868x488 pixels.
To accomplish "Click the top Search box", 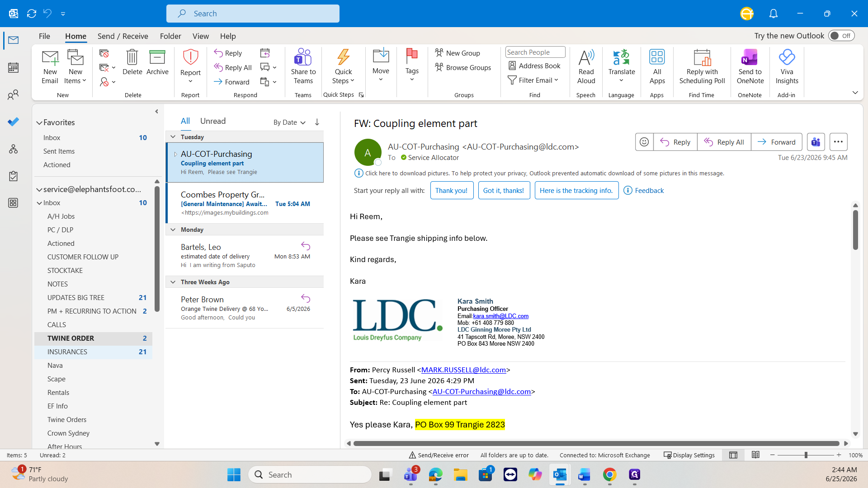I will (253, 14).
